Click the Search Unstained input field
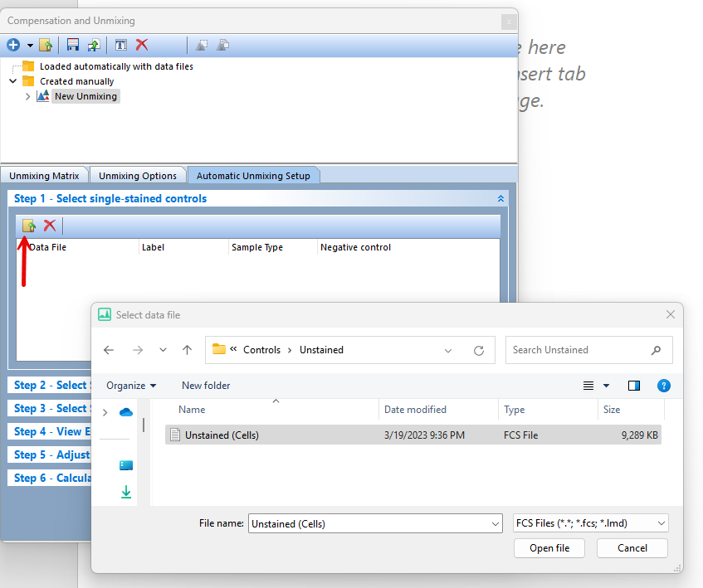This screenshot has width=703, height=588. coord(579,350)
